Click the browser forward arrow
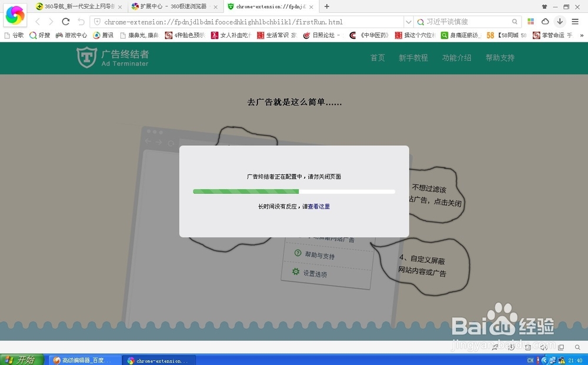588x365 pixels. [51, 22]
